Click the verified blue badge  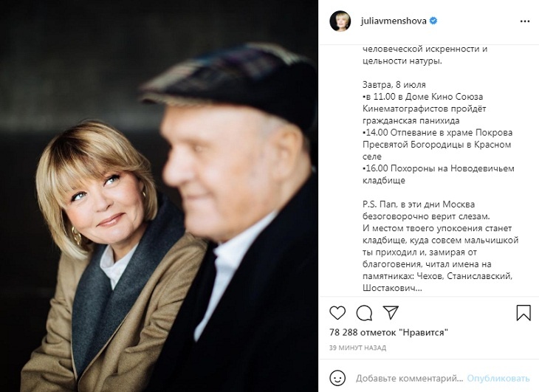click(433, 21)
